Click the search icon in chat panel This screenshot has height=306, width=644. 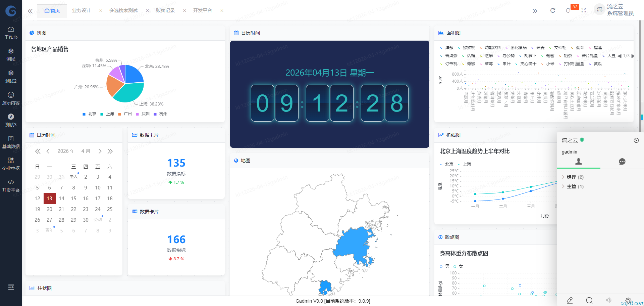589,300
